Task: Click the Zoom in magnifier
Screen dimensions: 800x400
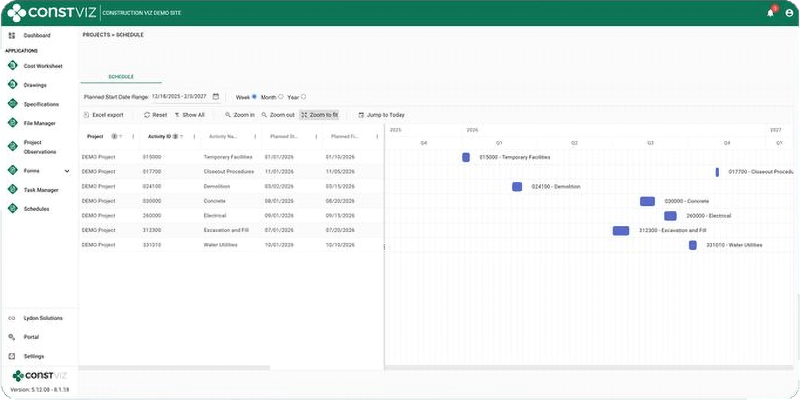Action: [228, 115]
